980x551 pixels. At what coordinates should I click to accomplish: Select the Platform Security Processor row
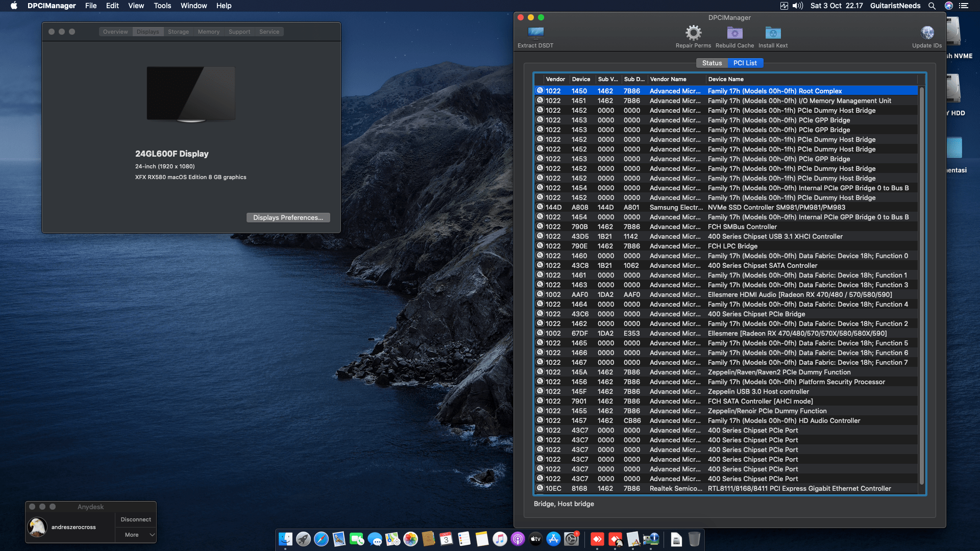[x=726, y=382]
